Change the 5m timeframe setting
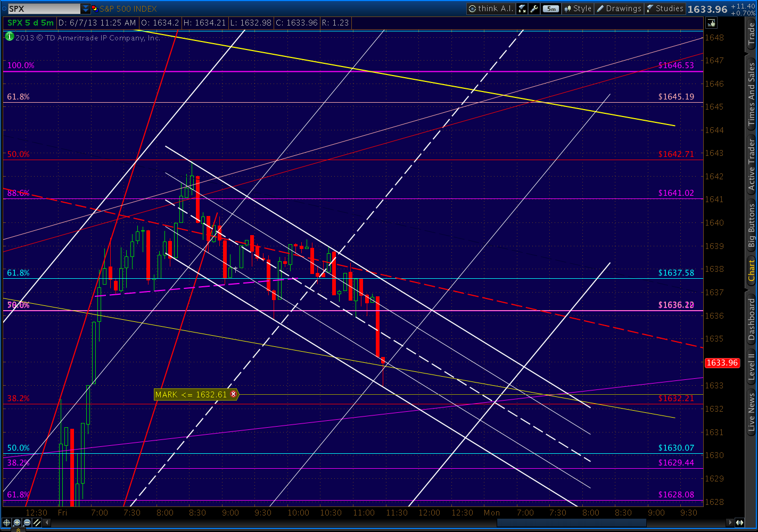This screenshot has width=758, height=532. tap(551, 9)
